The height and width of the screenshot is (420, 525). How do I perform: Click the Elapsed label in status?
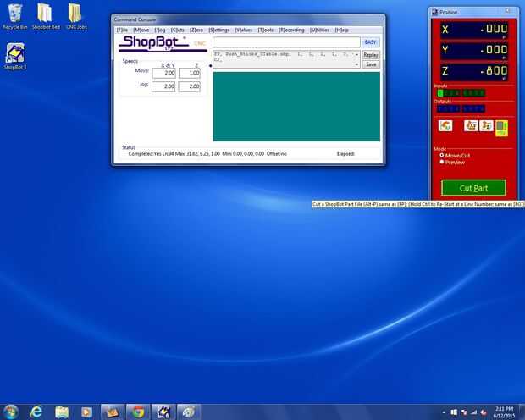(x=345, y=154)
